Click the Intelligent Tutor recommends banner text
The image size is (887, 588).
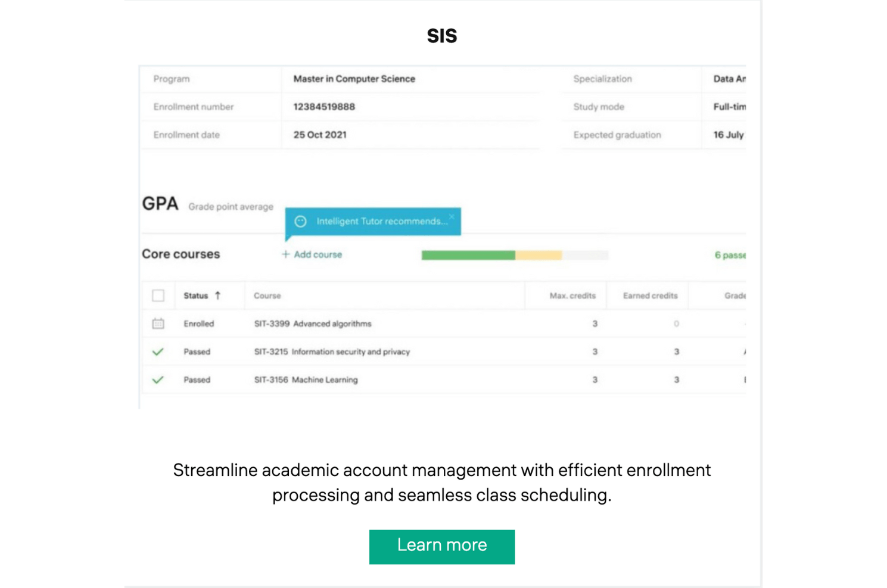(x=381, y=222)
